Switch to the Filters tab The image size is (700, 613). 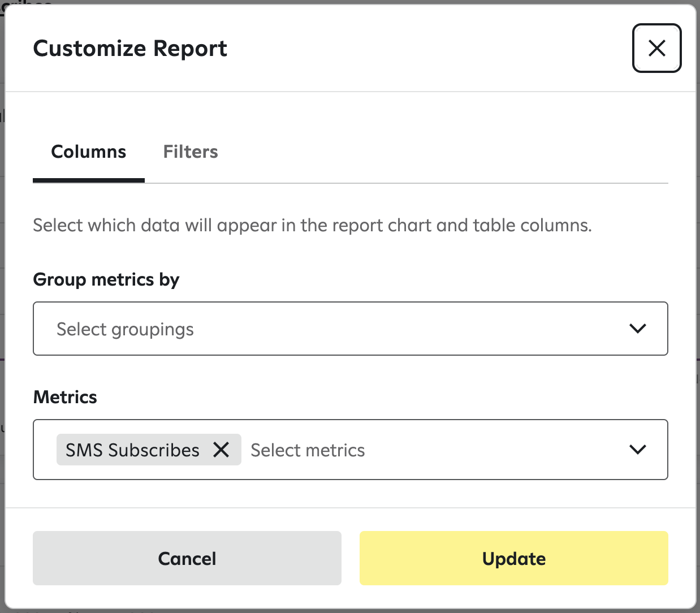click(x=191, y=152)
